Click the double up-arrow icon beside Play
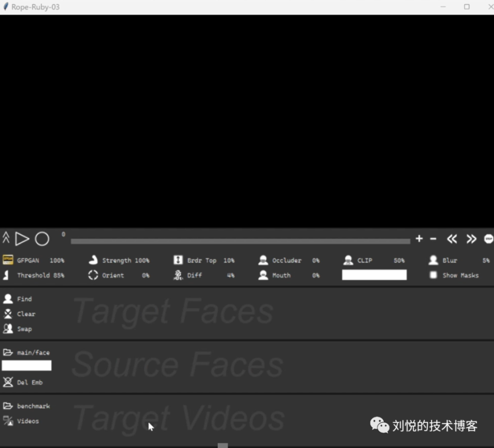 6,238
